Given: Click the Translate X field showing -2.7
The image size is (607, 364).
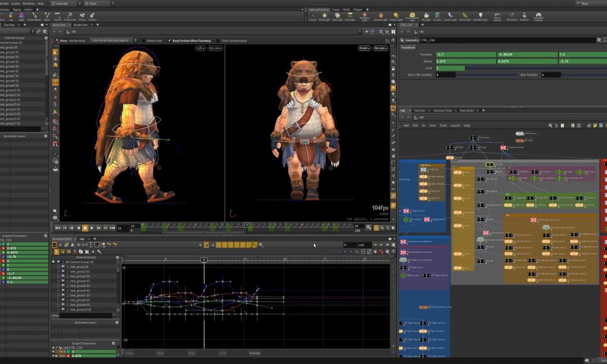Looking at the screenshot, I should [x=466, y=55].
